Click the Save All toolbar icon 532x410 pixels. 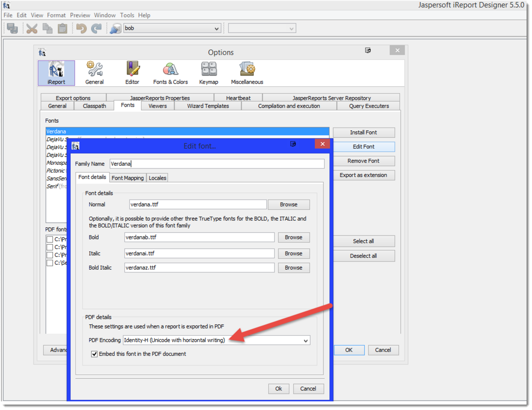13,28
